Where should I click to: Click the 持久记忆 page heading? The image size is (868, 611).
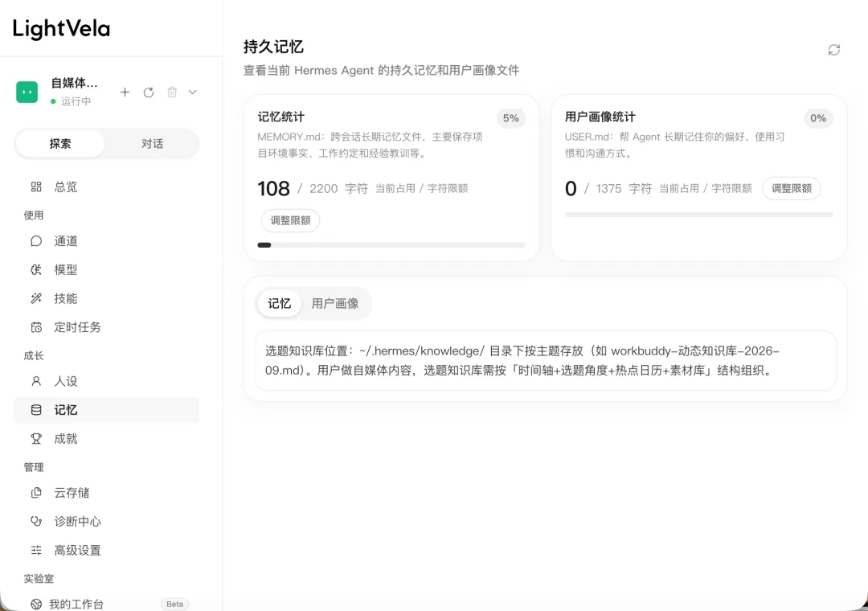pyautogui.click(x=273, y=47)
